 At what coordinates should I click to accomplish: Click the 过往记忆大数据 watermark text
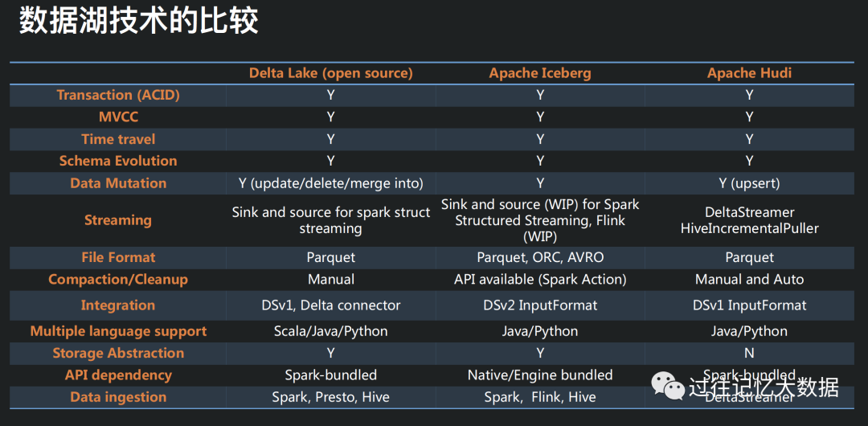click(x=764, y=387)
